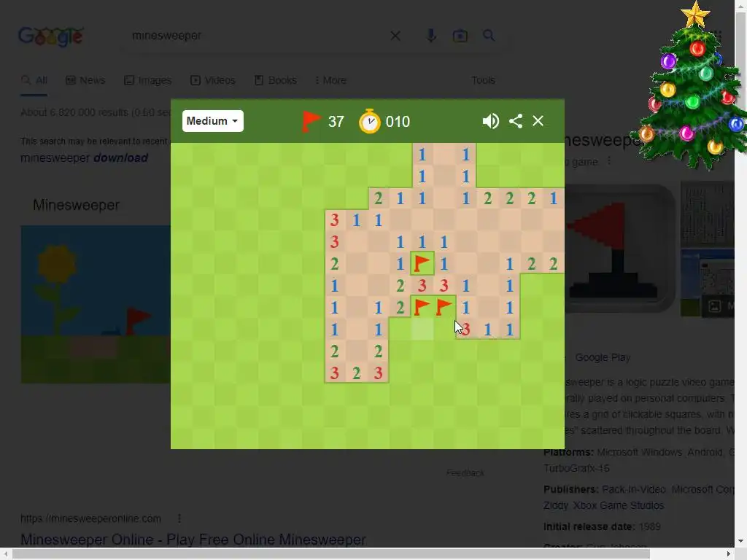Switch to the News tab
This screenshot has width=747, height=560.
pos(85,80)
